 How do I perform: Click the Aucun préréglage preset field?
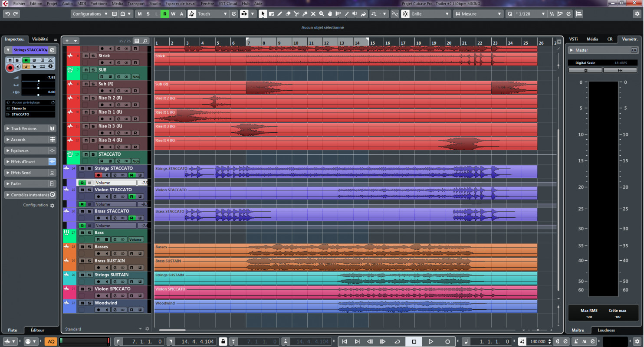(30, 102)
